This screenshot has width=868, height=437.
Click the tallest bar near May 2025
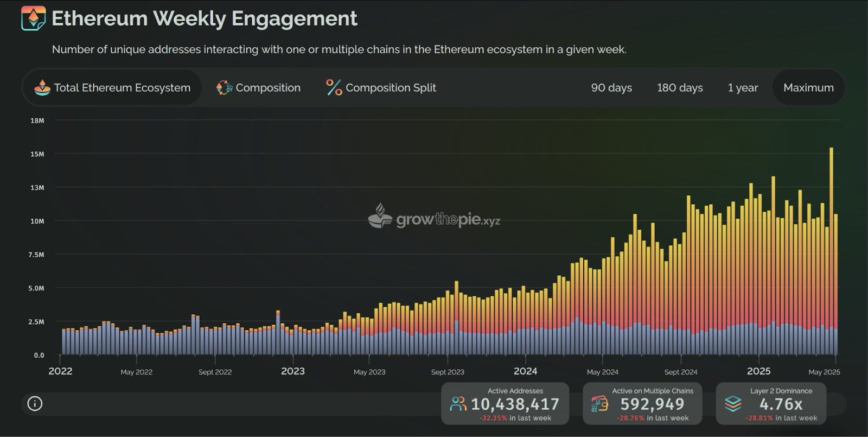pyautogui.click(x=831, y=251)
